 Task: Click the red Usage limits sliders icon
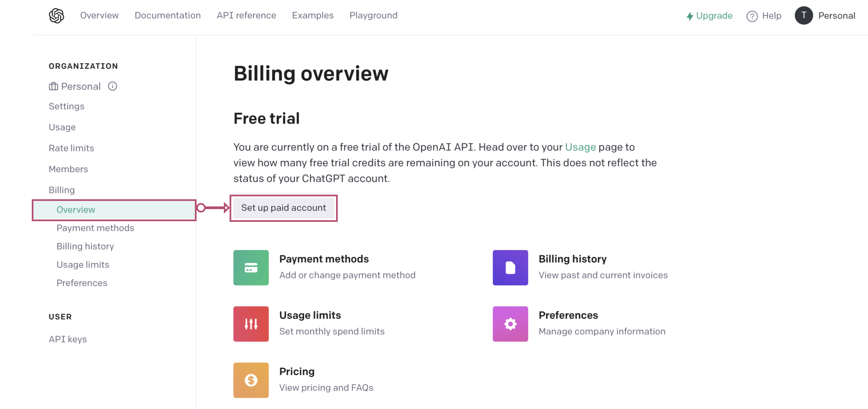[x=251, y=324]
